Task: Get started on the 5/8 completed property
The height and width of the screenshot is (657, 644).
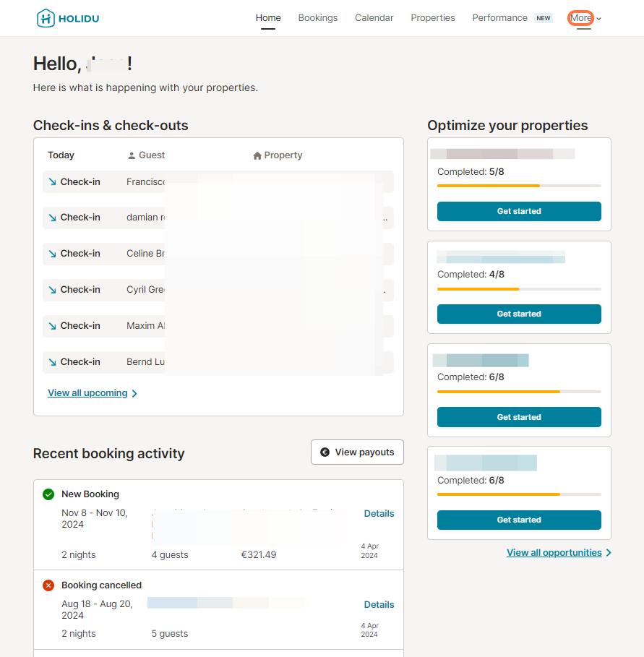Action: [519, 211]
